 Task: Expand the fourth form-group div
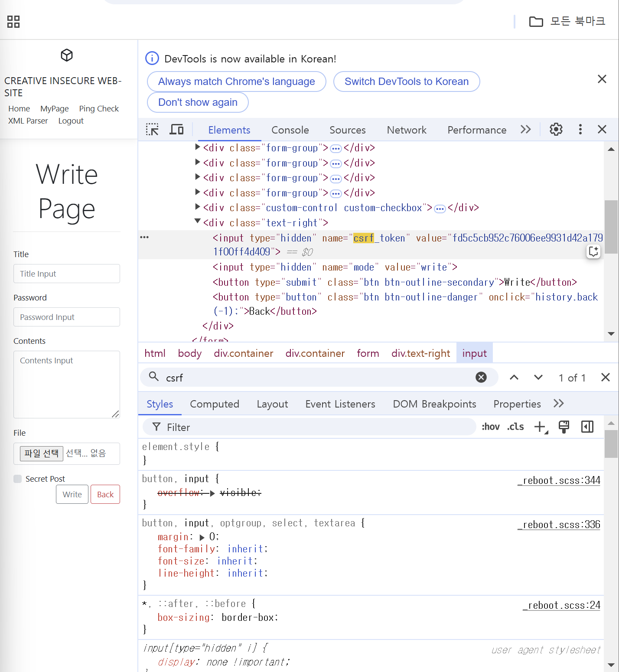tap(198, 192)
